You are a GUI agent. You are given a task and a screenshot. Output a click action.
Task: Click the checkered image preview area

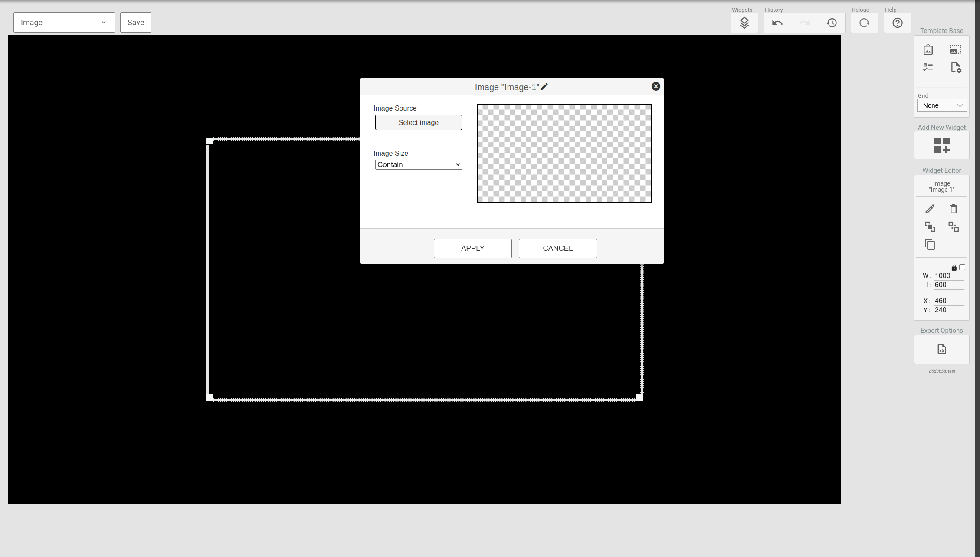click(564, 153)
